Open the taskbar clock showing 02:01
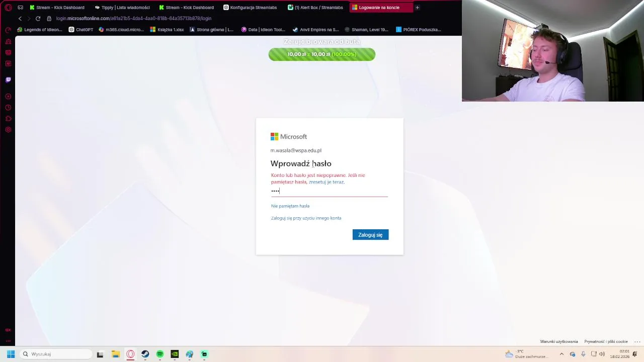Screen dimensions: 644x362 (x=620, y=354)
